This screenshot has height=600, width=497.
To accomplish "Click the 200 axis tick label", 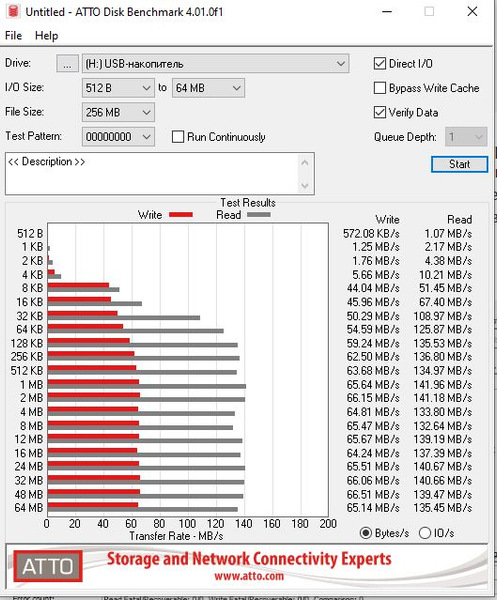I will coord(328,523).
